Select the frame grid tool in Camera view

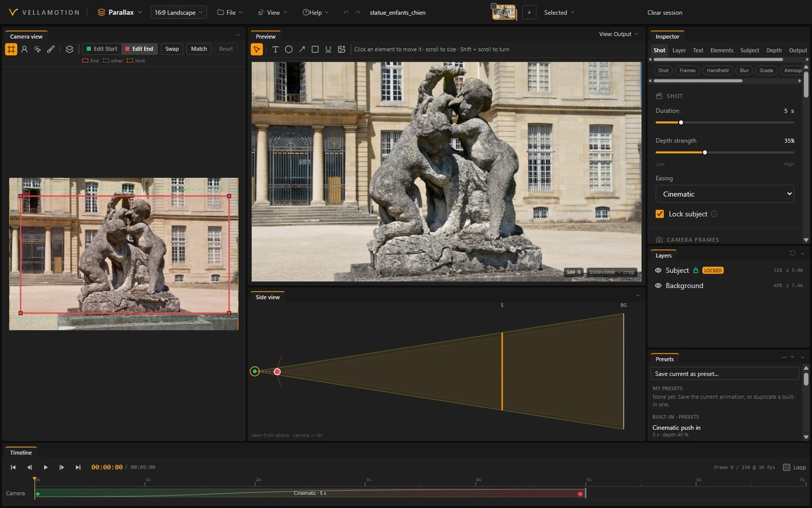click(x=11, y=49)
